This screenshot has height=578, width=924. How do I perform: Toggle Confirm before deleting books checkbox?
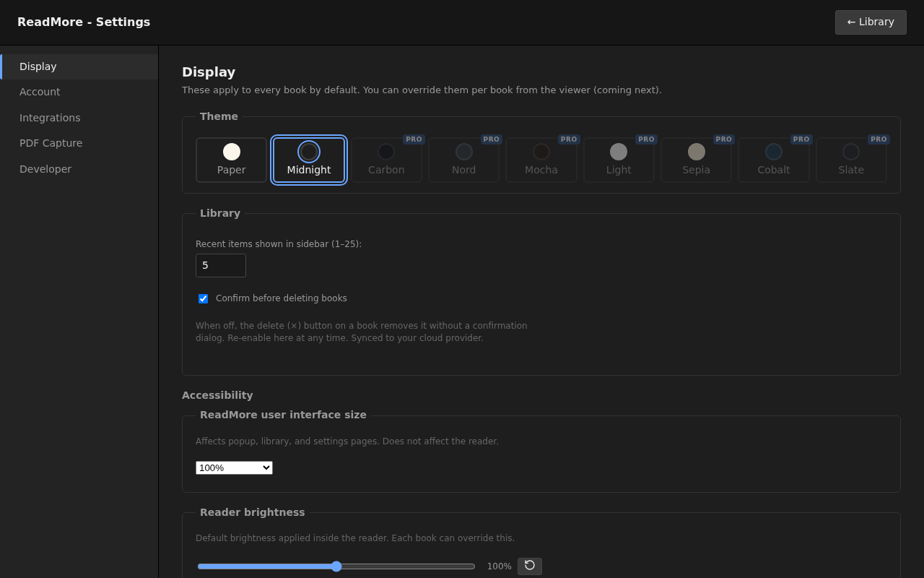coord(203,298)
